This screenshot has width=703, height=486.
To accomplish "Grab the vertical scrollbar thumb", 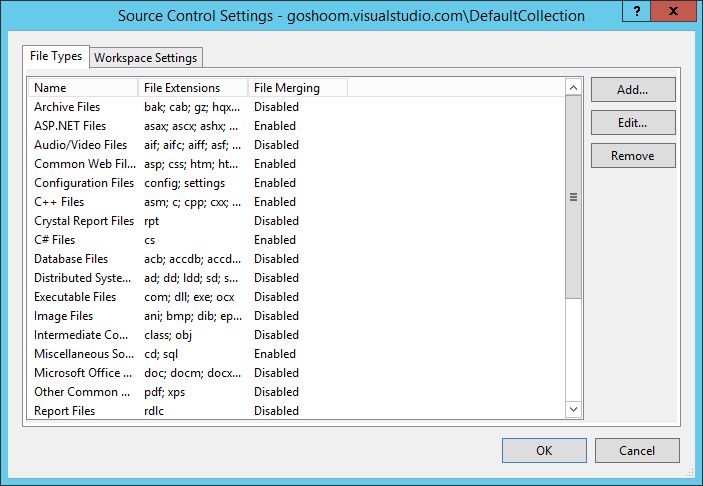I will [x=573, y=197].
